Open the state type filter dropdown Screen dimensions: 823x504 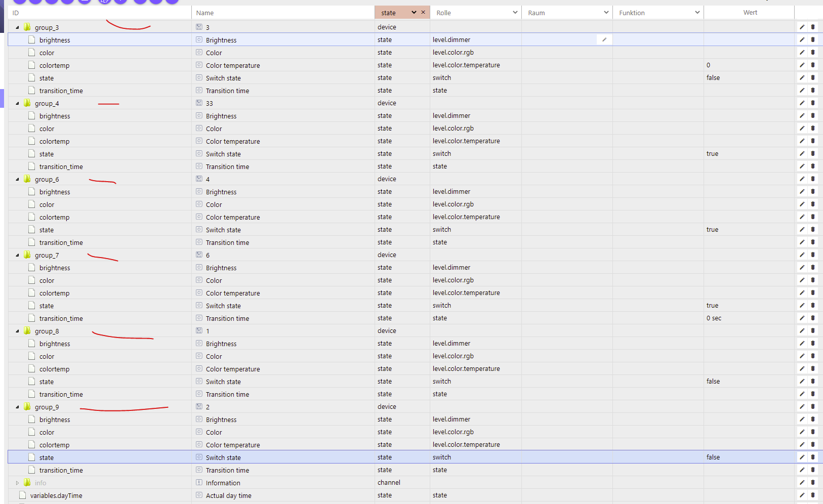click(x=414, y=12)
